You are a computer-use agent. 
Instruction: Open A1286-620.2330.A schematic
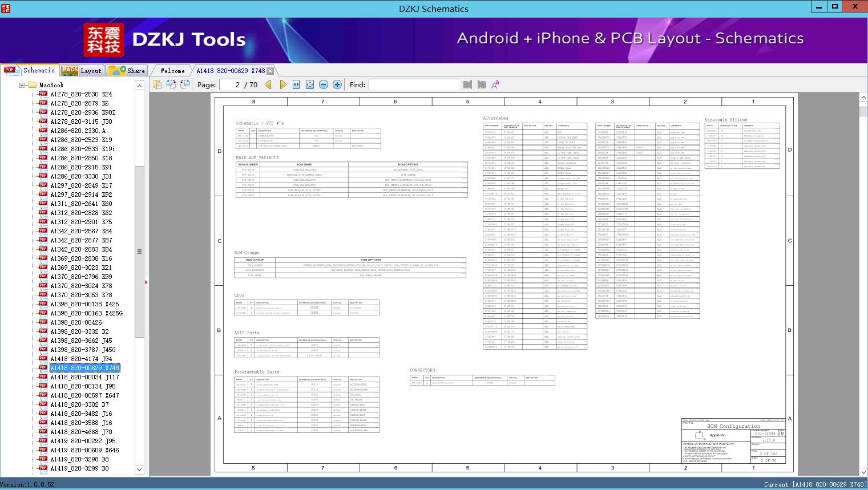78,131
